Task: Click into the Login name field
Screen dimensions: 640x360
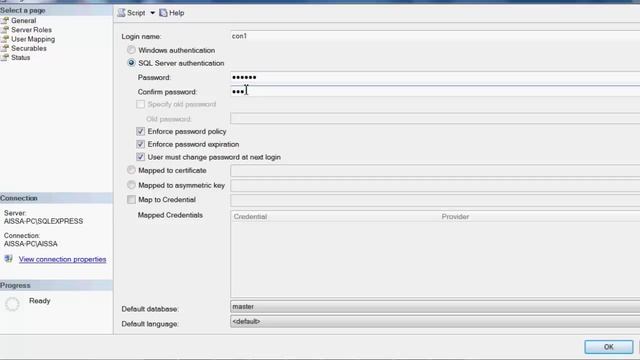Action: [x=435, y=36]
